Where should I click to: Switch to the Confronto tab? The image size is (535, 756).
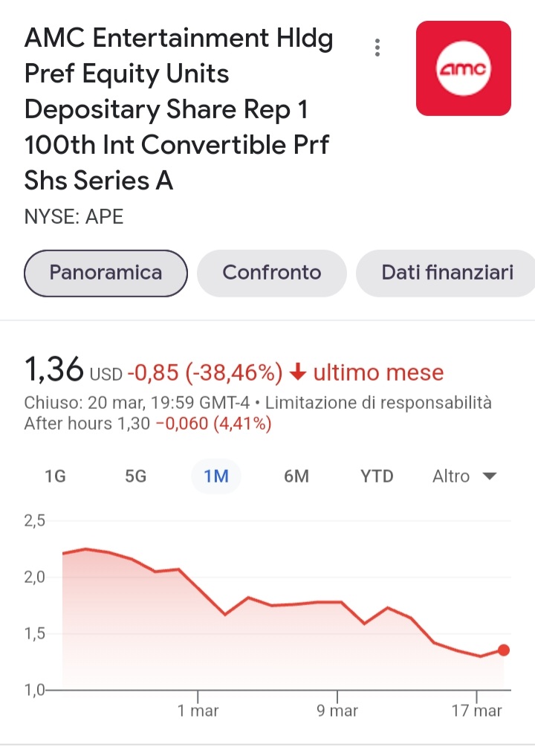(272, 273)
